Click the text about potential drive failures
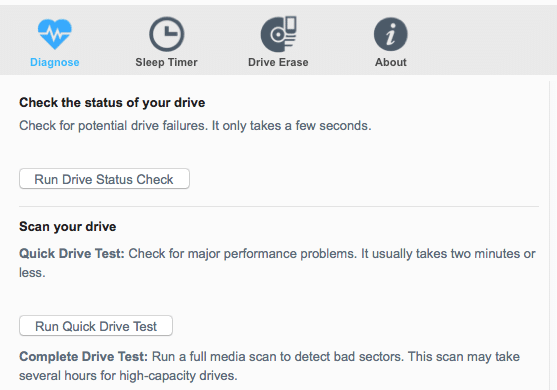557x390 pixels. [x=195, y=126]
